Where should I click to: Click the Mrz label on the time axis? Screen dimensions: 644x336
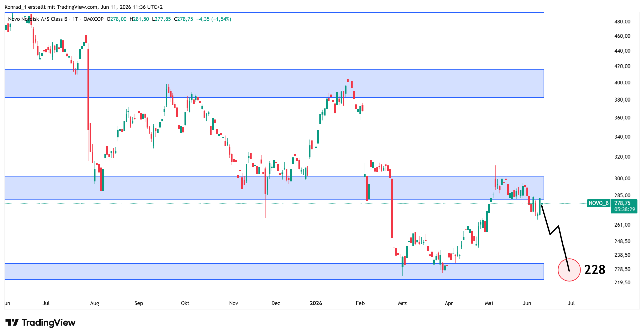click(x=403, y=303)
